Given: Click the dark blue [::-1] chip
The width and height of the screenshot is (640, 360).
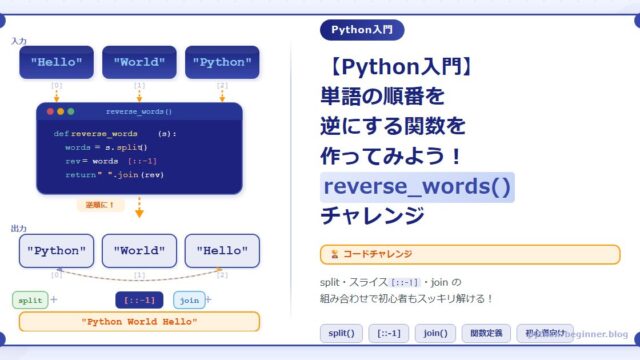Looking at the screenshot, I should pos(139,300).
